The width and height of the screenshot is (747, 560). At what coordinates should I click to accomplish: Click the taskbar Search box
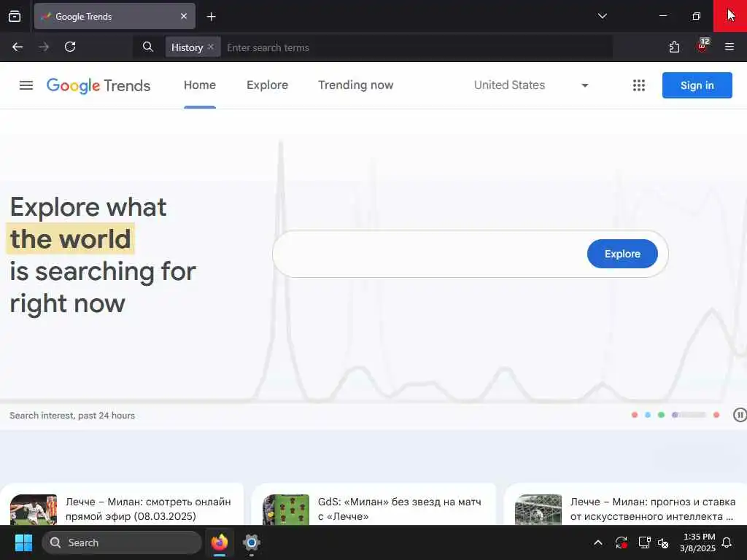point(122,542)
